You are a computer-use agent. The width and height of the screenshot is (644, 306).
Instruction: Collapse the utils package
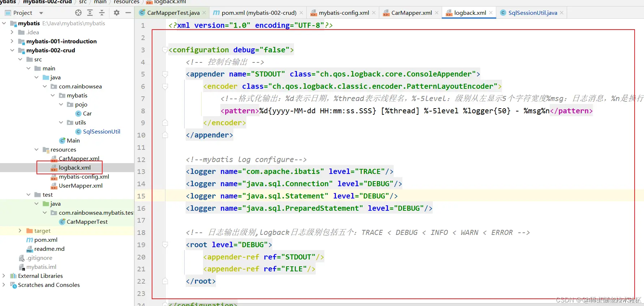pos(61,122)
